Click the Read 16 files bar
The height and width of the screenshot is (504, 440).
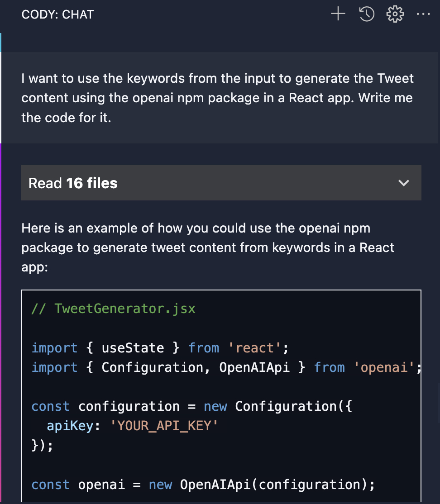click(x=221, y=183)
